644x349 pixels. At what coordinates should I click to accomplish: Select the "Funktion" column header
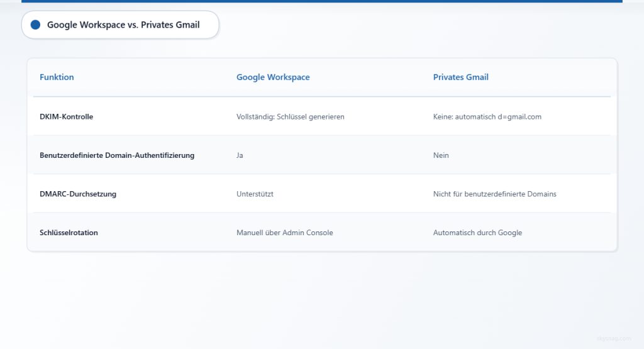[57, 77]
